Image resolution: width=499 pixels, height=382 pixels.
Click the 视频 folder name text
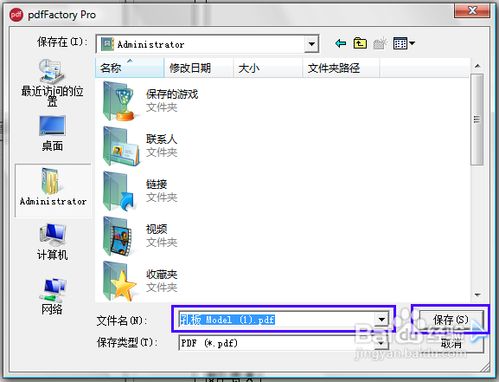[x=156, y=229]
